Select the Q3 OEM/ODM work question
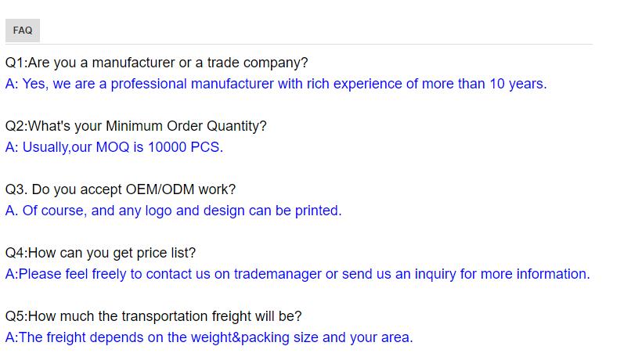This screenshot has width=631, height=364. coord(121,189)
